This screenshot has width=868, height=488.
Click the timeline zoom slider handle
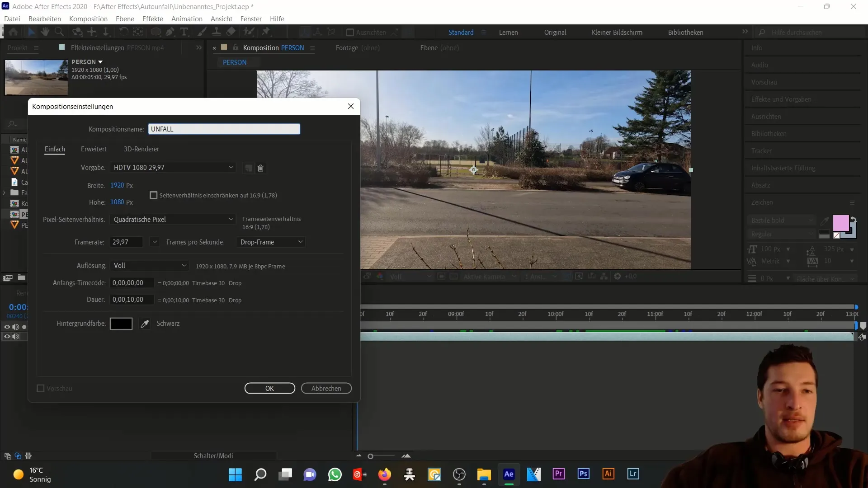(371, 456)
